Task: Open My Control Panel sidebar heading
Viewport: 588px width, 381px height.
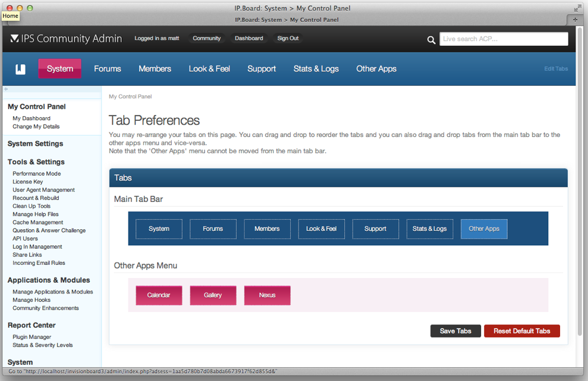Action: 37,107
